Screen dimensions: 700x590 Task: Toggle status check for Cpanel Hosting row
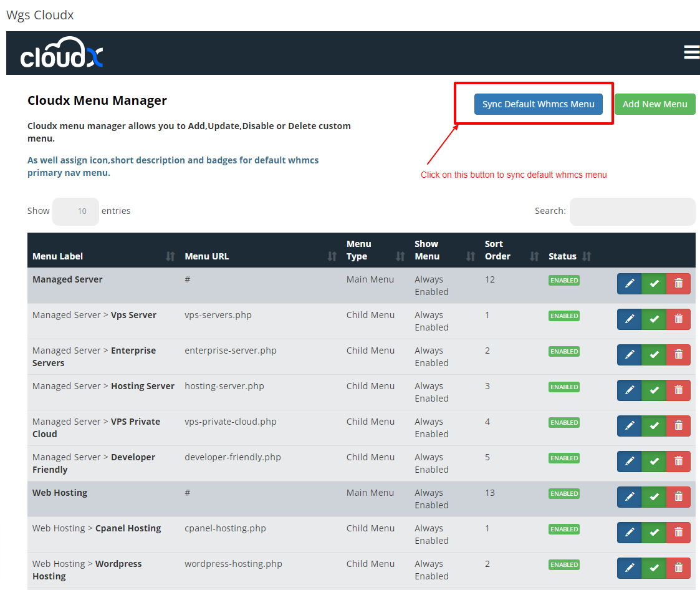click(654, 532)
